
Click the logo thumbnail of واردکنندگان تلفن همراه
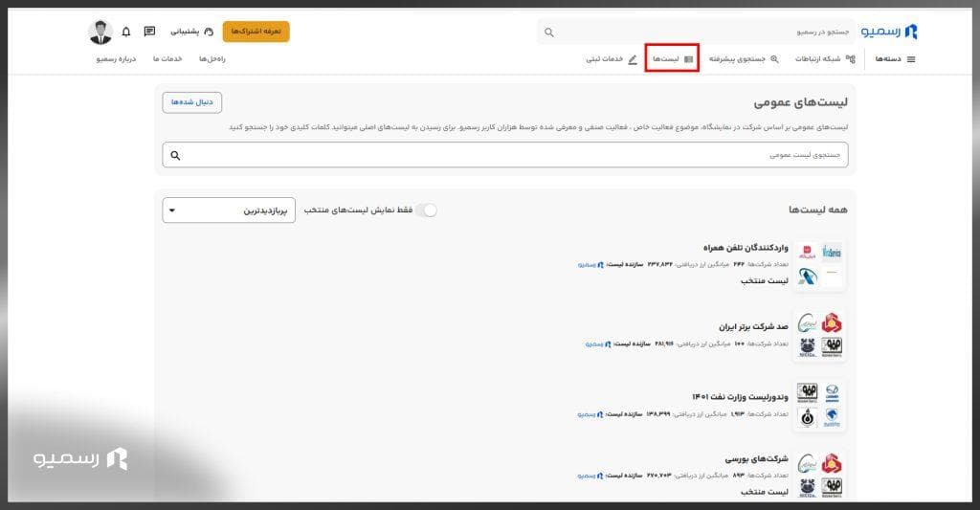[x=819, y=265]
